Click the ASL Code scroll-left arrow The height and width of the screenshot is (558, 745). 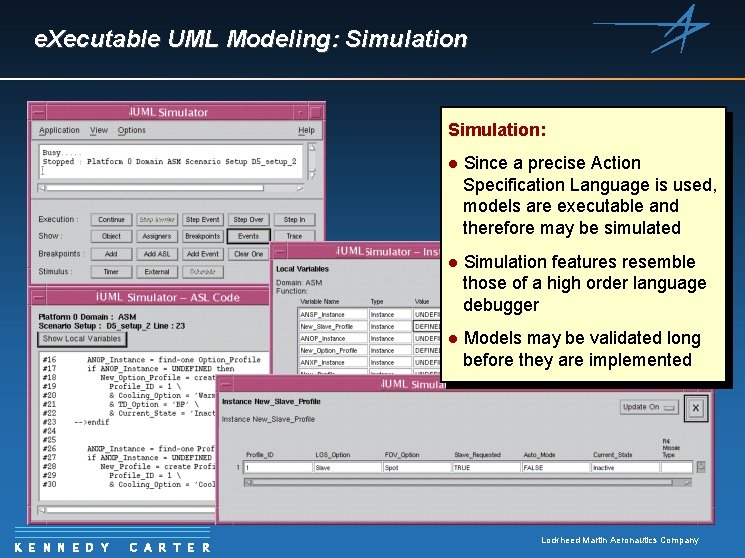[42, 510]
